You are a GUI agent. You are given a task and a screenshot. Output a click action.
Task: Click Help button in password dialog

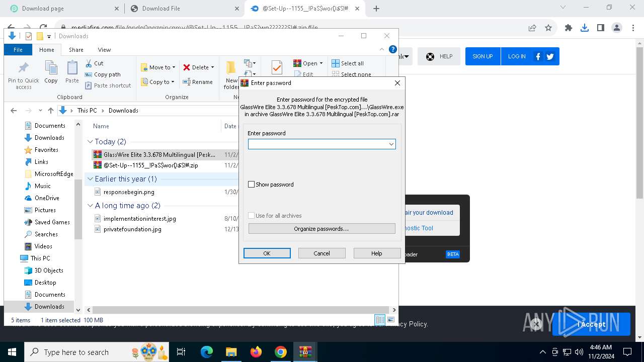coord(377,253)
